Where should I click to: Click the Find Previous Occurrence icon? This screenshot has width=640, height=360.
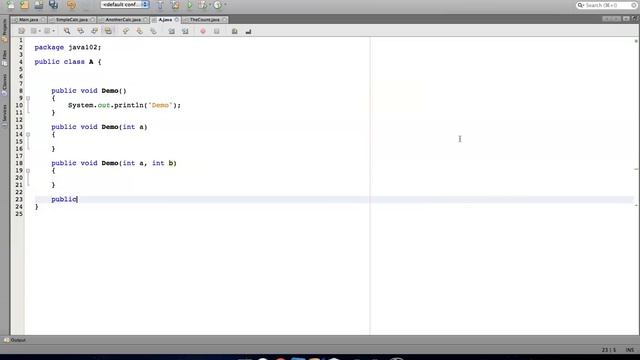[80, 31]
